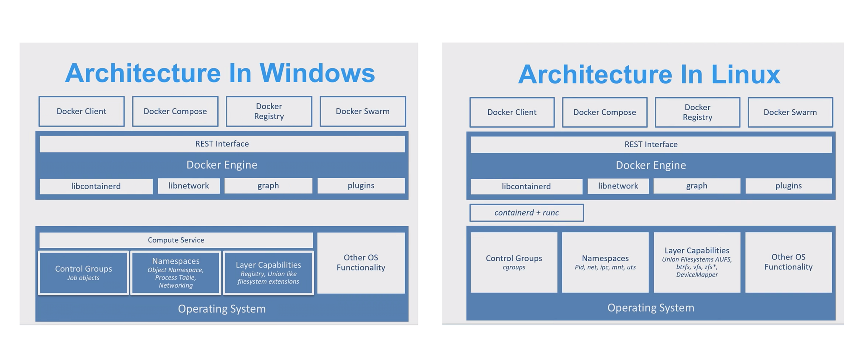Click the 'Architecture In Linux' title
This screenshot has width=868, height=344.
(649, 74)
